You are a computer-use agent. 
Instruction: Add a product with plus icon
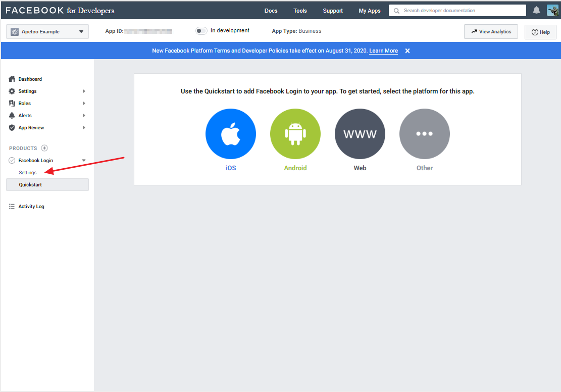[44, 148]
